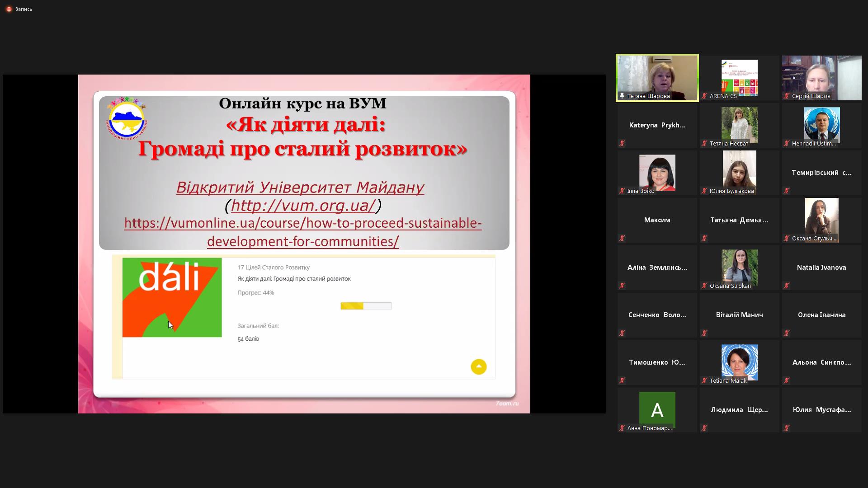This screenshot has height=488, width=868.
Task: Click the red recording indicator icon
Action: pyautogui.click(x=9, y=9)
